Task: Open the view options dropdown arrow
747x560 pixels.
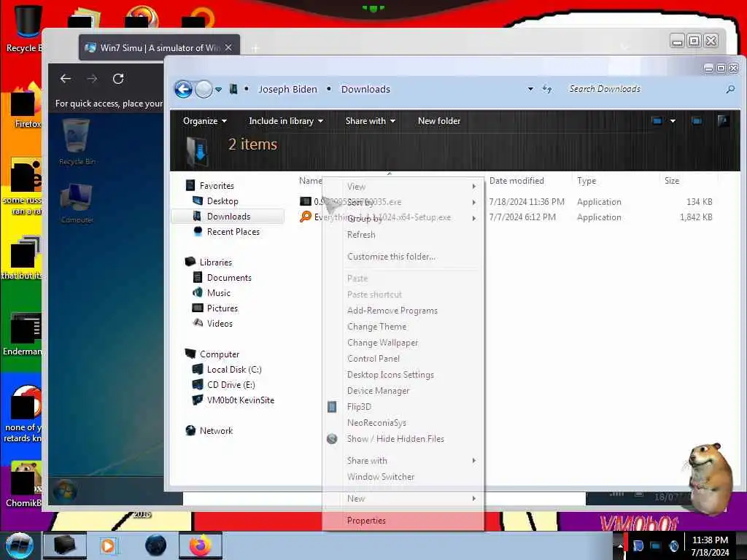Action: 673,121
